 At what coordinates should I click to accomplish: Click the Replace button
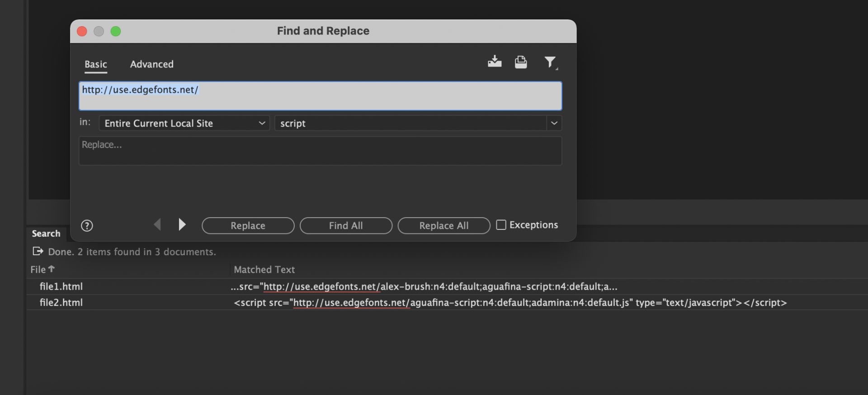point(248,226)
